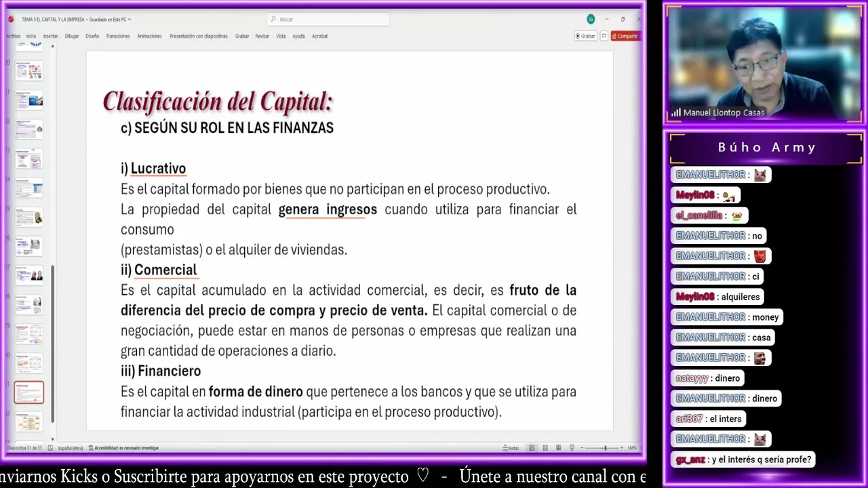Open the Animaciones tab

click(149, 36)
